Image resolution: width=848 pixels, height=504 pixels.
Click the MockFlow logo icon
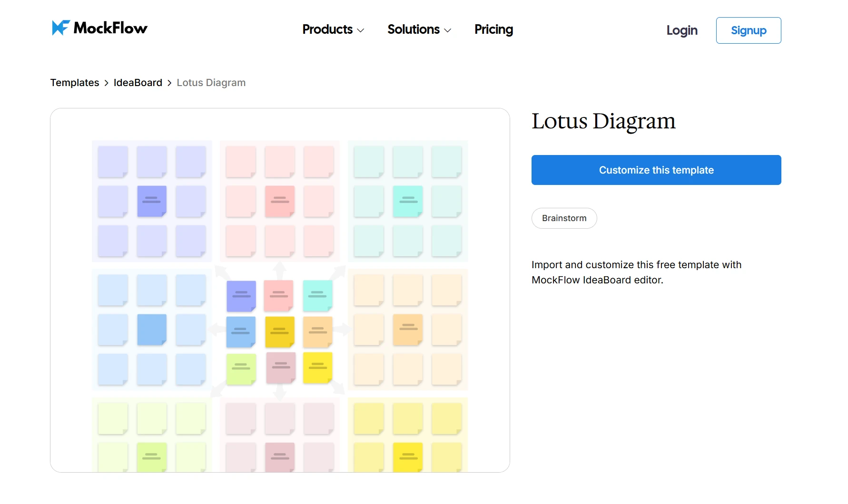[59, 28]
